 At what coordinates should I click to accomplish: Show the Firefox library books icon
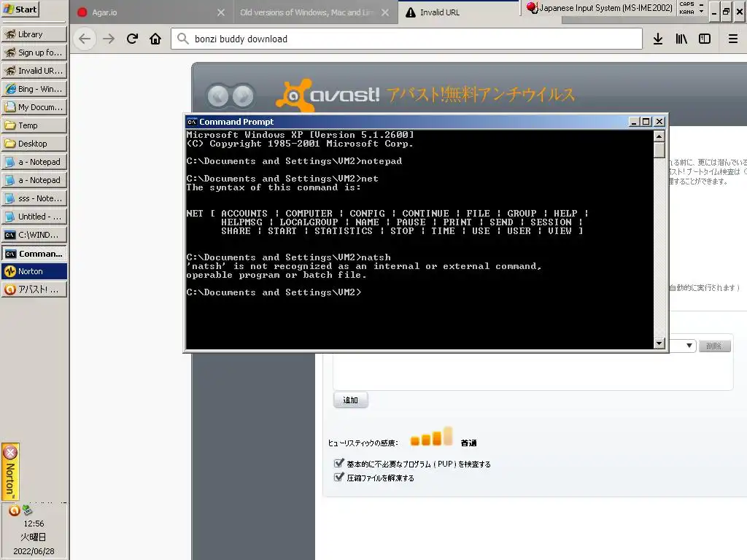pyautogui.click(x=681, y=39)
